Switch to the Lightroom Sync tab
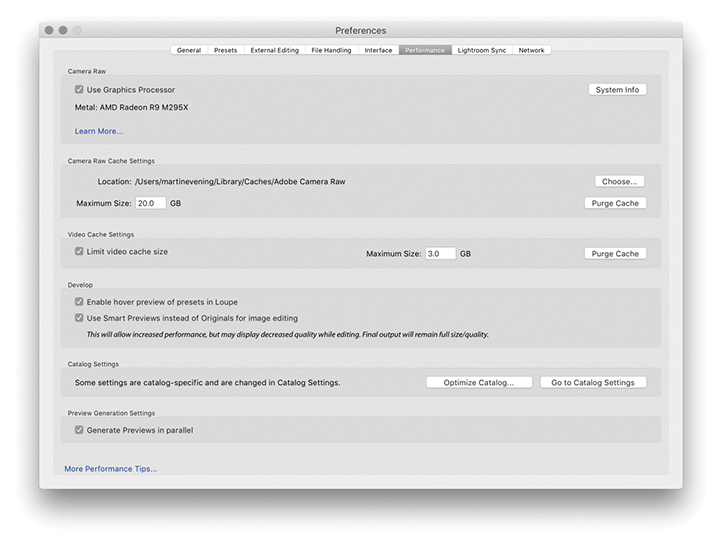Screen dimensions: 722x545 point(482,50)
